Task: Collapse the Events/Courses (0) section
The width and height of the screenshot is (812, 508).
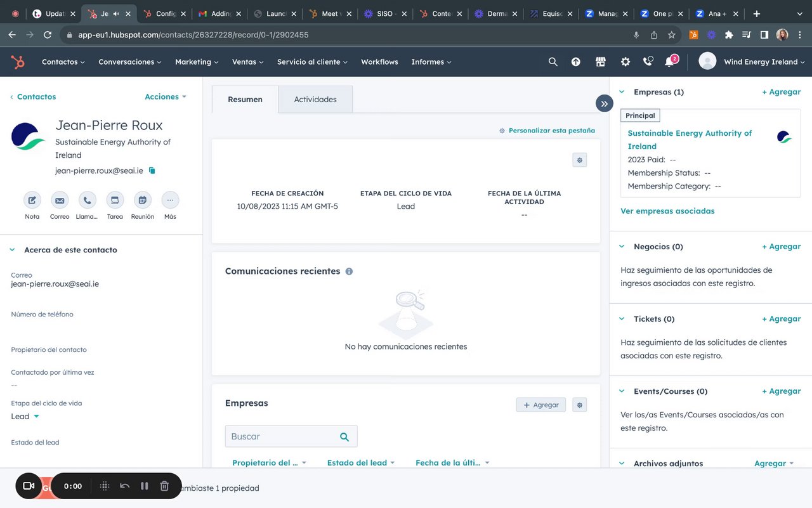Action: tap(622, 391)
